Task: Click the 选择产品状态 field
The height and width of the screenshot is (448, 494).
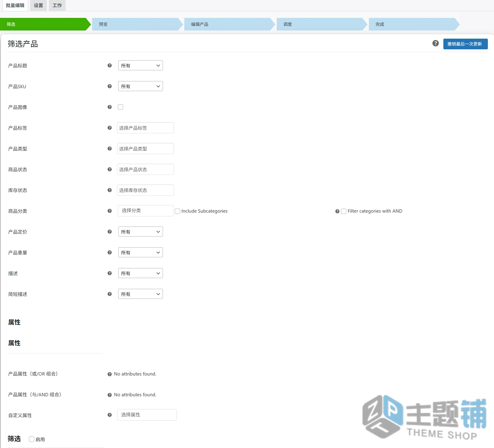Action: [x=146, y=169]
